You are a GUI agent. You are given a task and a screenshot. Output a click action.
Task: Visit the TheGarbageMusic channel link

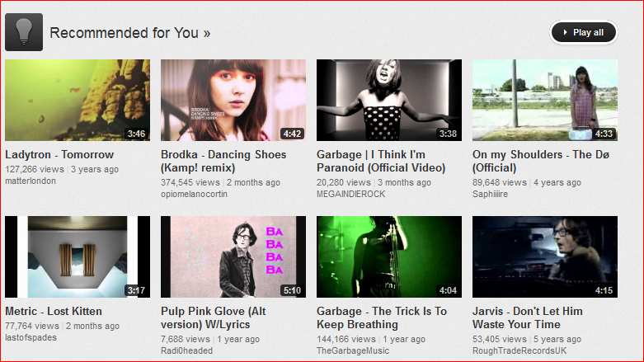click(x=353, y=350)
